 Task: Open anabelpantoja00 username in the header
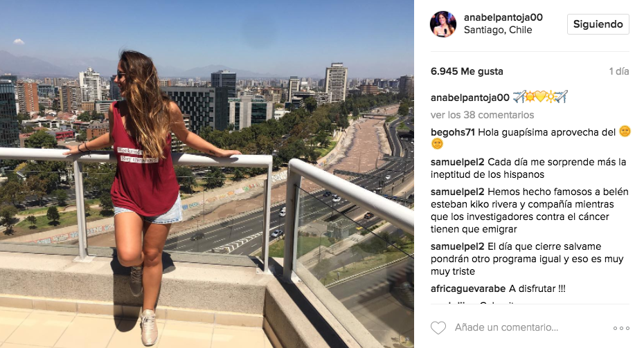point(503,17)
